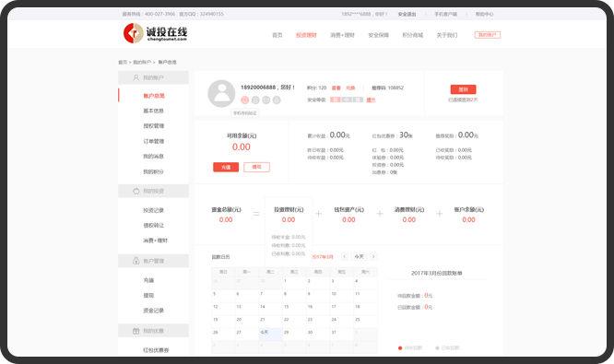The width and height of the screenshot is (614, 364).
Task: Click the 诚投在线 chengtounet logo
Action: point(155,33)
